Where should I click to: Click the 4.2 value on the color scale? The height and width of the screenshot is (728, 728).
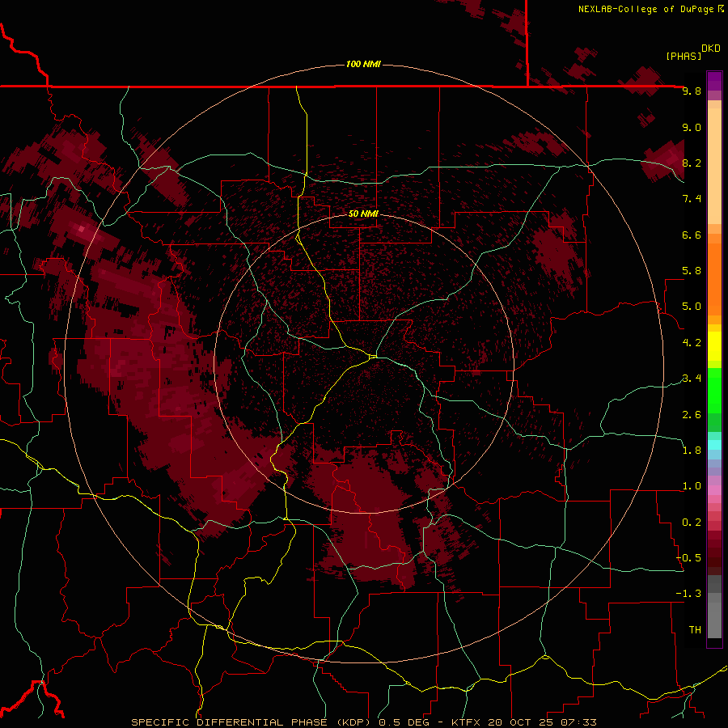(692, 343)
